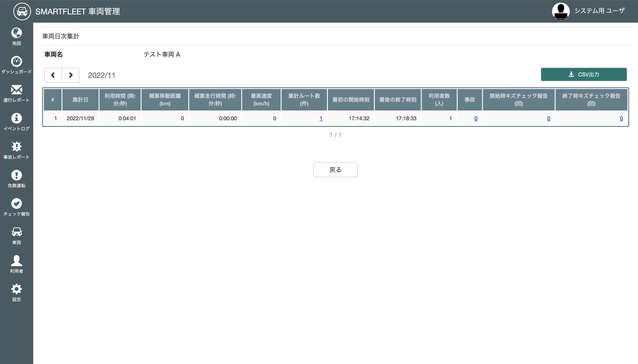Click the CSV出力 export button
The width and height of the screenshot is (638, 364).
584,74
